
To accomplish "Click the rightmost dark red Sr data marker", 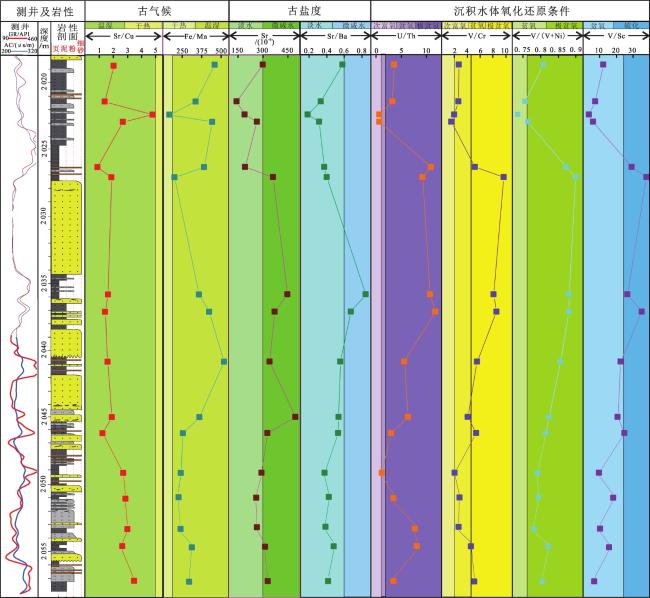I will point(295,417).
